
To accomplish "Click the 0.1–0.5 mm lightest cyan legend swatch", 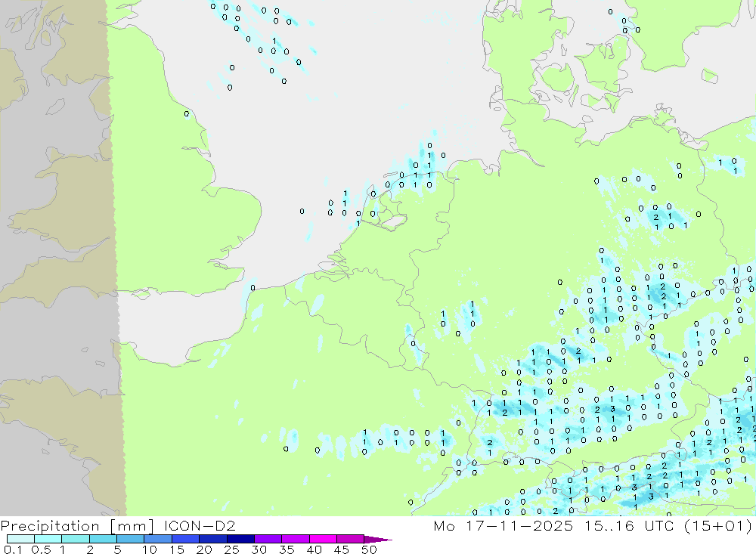I will pyautogui.click(x=20, y=539).
